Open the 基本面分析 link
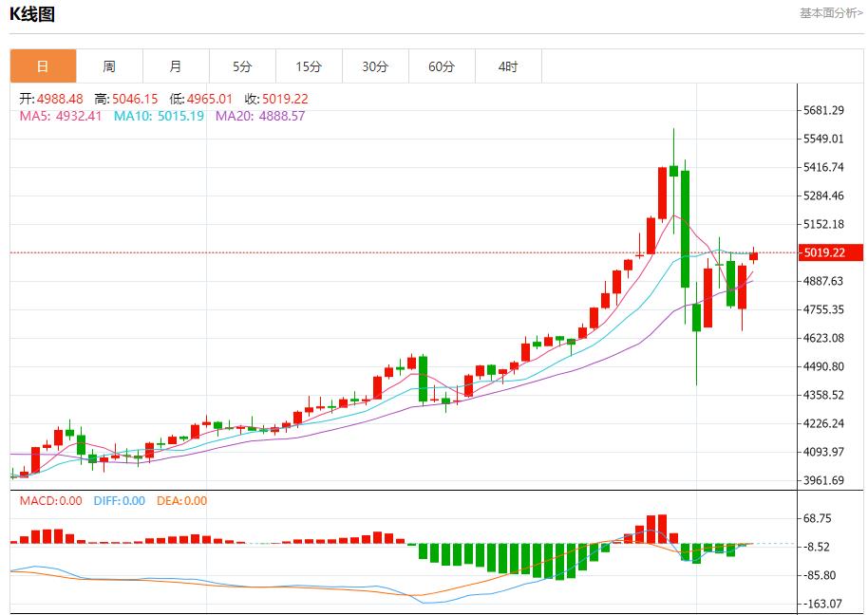The image size is (868, 615). click(831, 13)
